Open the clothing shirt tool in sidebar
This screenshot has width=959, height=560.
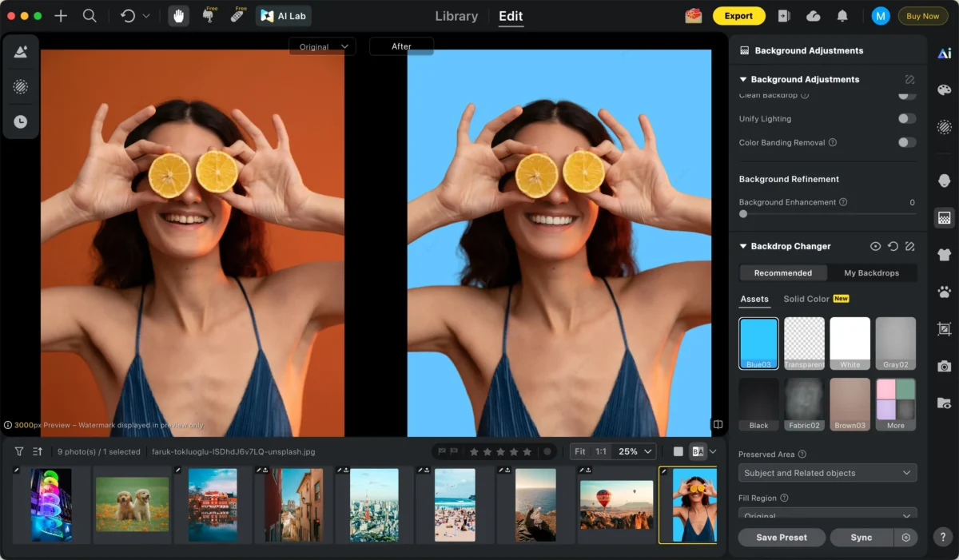(x=944, y=255)
